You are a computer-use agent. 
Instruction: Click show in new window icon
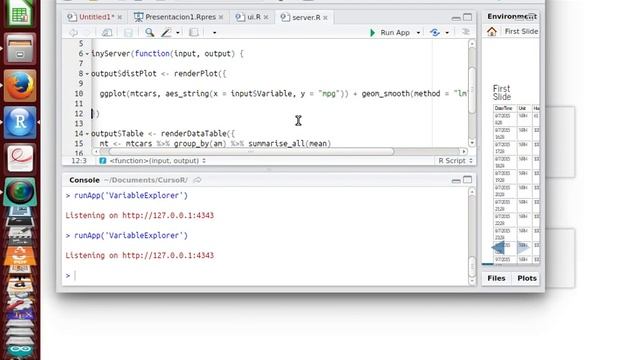107,32
